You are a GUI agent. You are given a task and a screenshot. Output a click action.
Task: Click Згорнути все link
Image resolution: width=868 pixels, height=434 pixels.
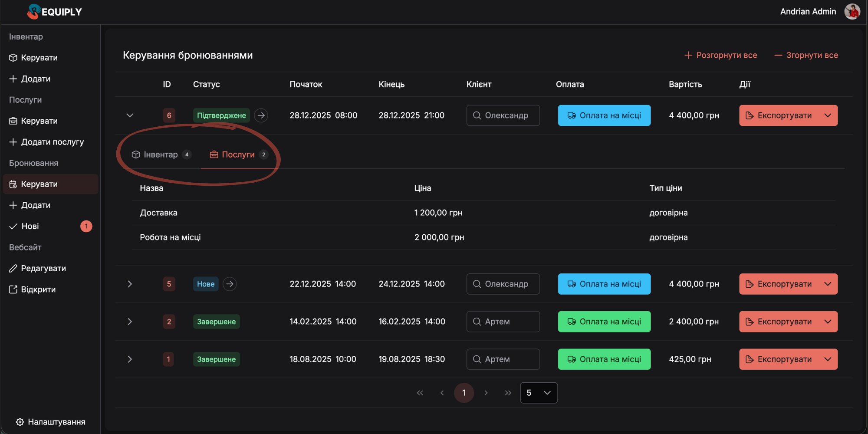point(806,55)
